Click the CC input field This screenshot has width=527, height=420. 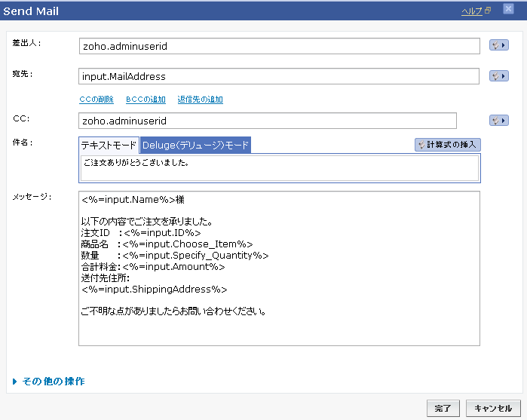[x=268, y=121]
